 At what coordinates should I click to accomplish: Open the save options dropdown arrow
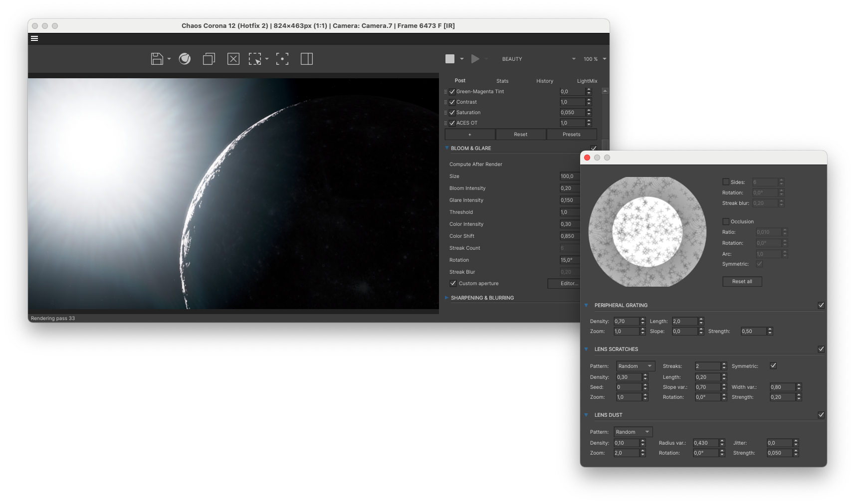tap(169, 59)
